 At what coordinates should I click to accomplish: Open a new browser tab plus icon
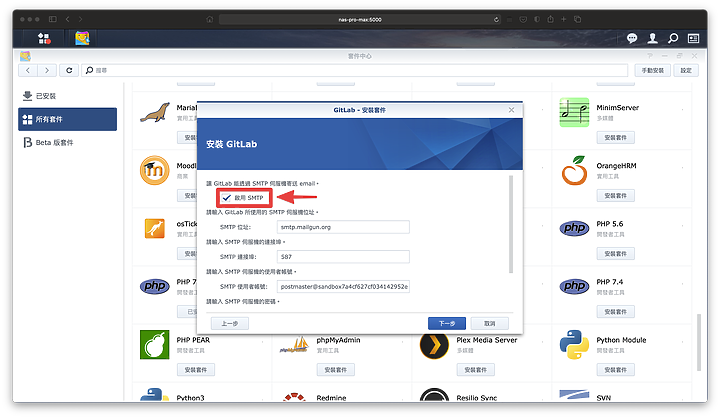[563, 19]
